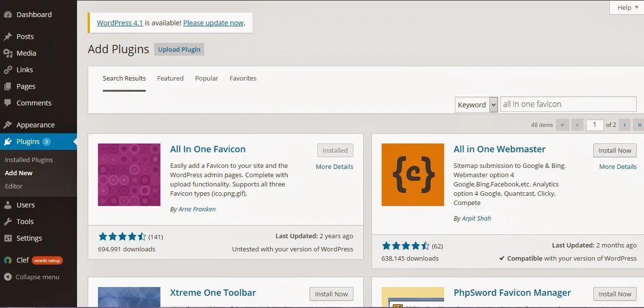Screen dimensions: 644x308
Task: Click the Settings sliders icon
Action: [8, 238]
